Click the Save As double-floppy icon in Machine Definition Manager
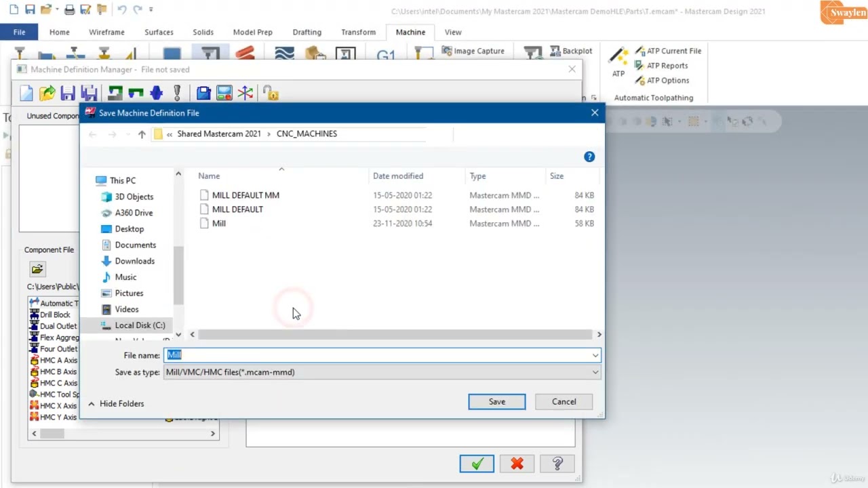 click(x=89, y=93)
